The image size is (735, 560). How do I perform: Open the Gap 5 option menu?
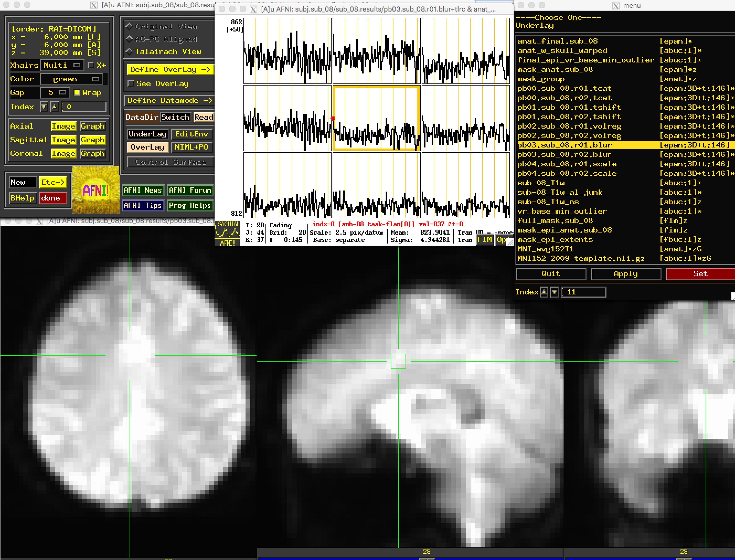(55, 93)
